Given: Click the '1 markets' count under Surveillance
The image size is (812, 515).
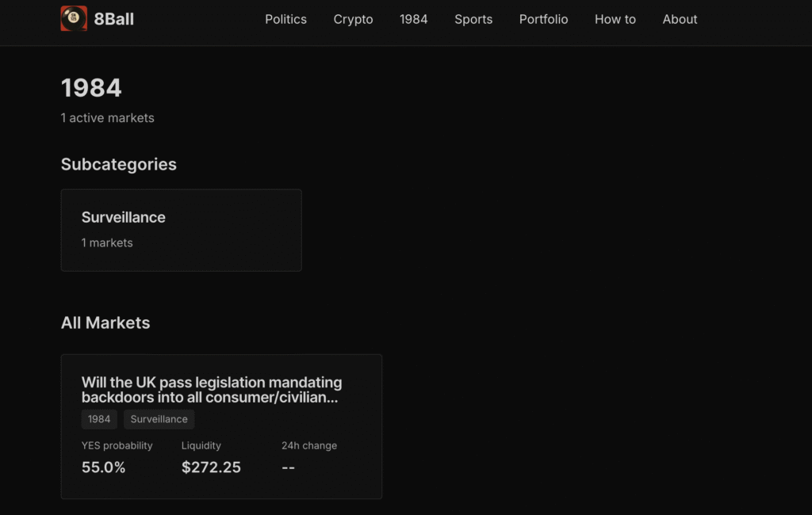Looking at the screenshot, I should pos(107,242).
